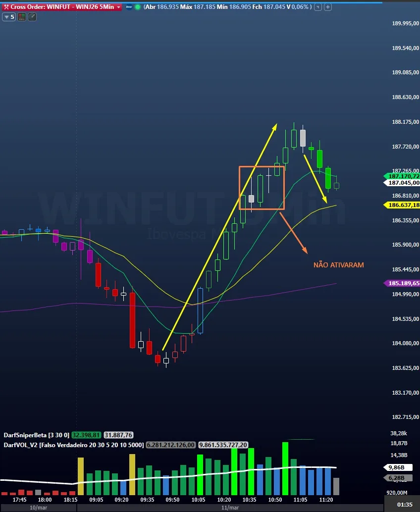This screenshot has width=420, height=512.
Task: Click the Mín 186.905 value in header
Action: (233, 7)
